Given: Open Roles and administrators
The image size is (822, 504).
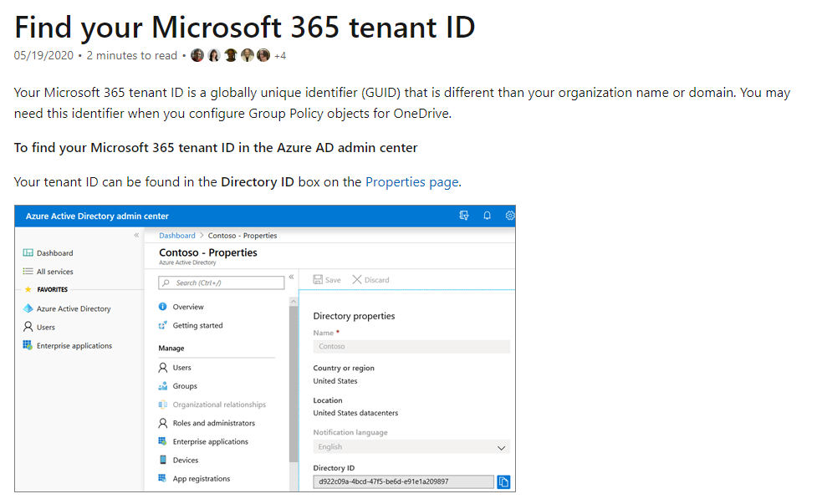Looking at the screenshot, I should [214, 423].
